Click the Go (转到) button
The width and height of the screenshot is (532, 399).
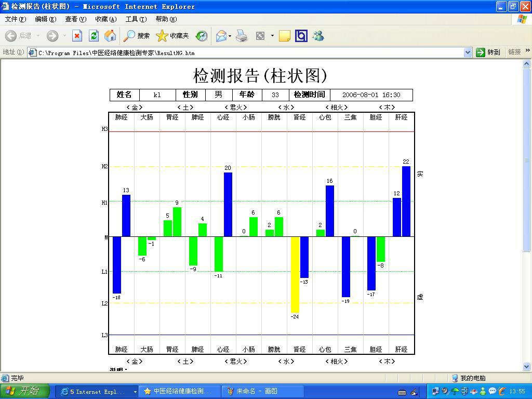pos(488,52)
